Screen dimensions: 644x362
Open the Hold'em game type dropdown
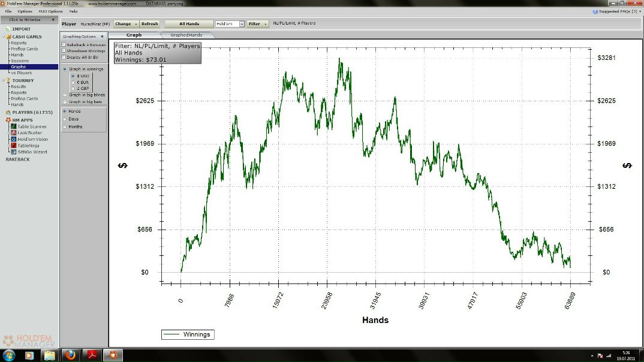point(242,24)
